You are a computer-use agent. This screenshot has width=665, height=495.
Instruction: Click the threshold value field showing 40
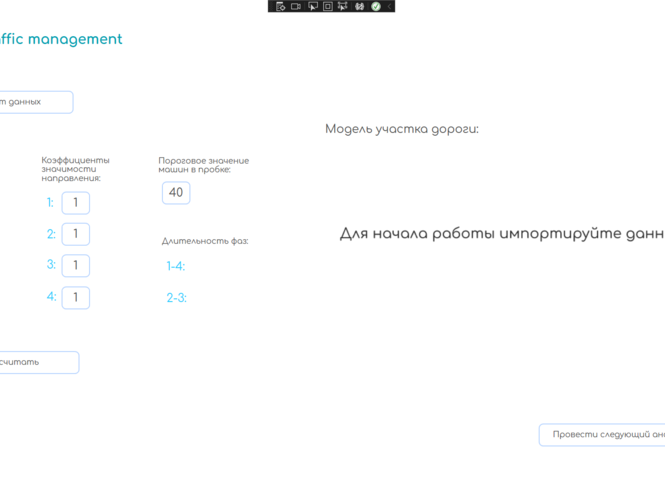click(x=176, y=193)
